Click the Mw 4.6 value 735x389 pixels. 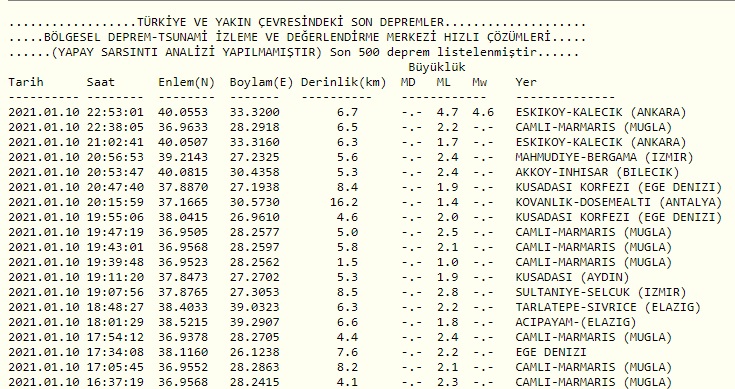(x=483, y=112)
